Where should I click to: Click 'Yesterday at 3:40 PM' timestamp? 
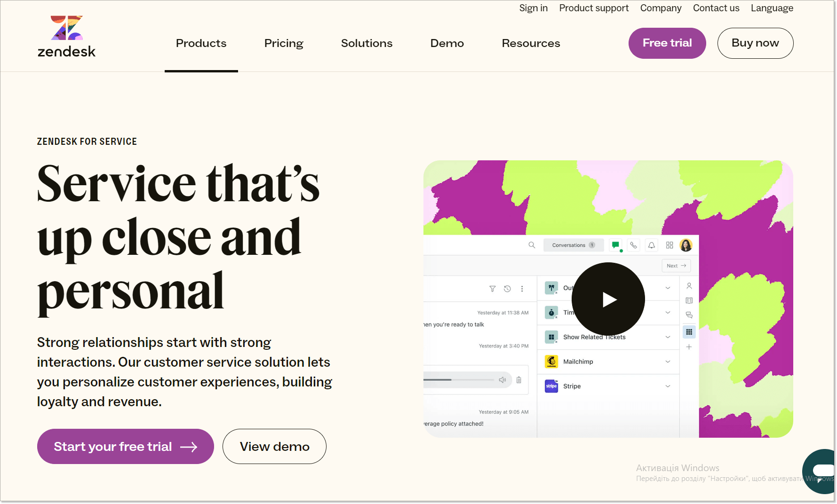503,346
